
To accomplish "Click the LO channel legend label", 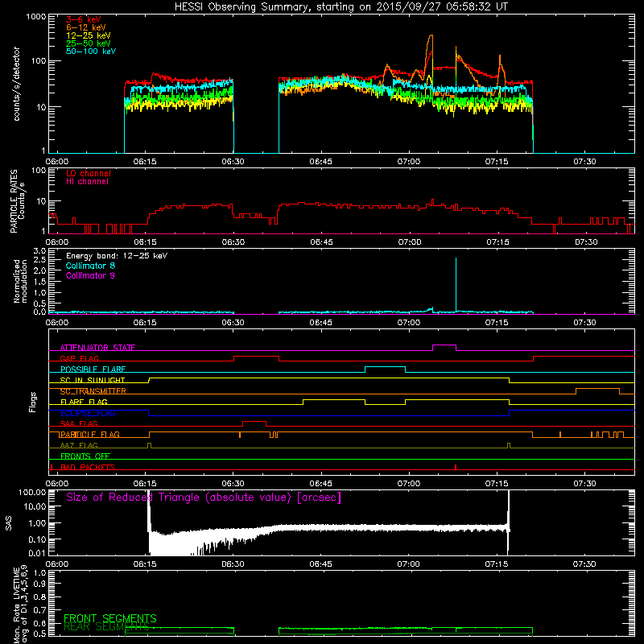I will 89,173.
